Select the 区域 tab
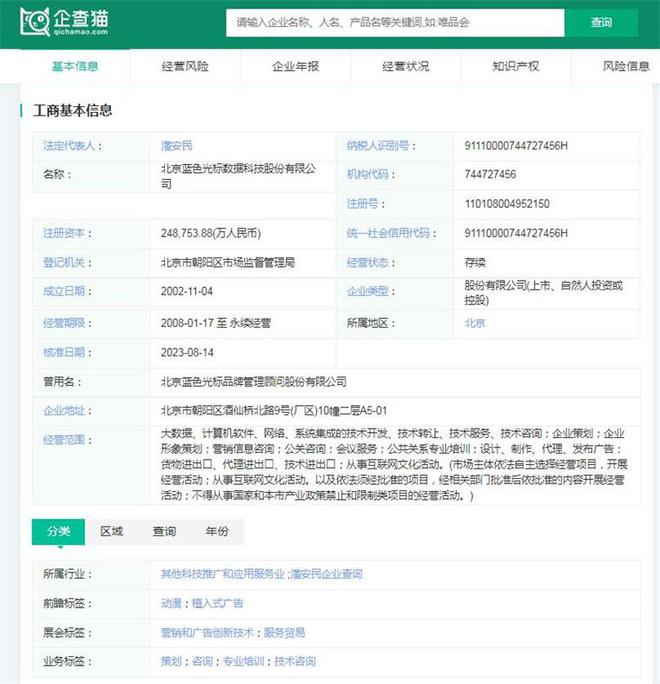The height and width of the screenshot is (684, 660). (x=111, y=531)
